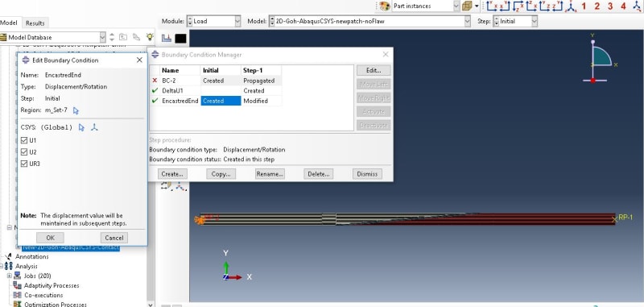Image resolution: width=644 pixels, height=307 pixels.
Task: Apply custom view 4
Action: click(623, 6)
